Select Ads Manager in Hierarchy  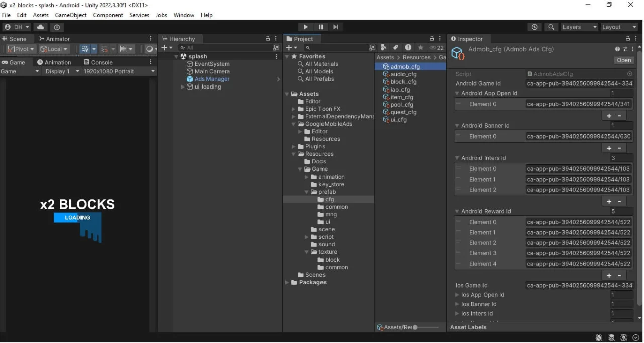pos(212,79)
